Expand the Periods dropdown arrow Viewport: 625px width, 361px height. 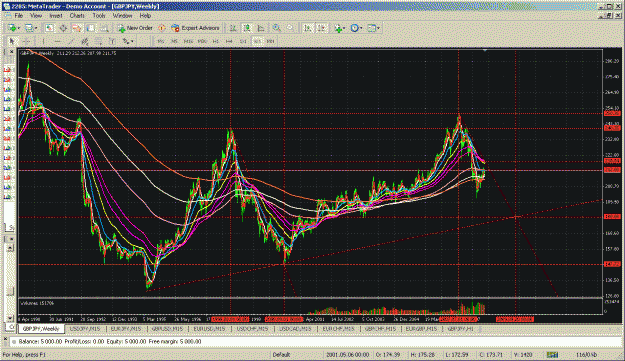click(x=361, y=28)
